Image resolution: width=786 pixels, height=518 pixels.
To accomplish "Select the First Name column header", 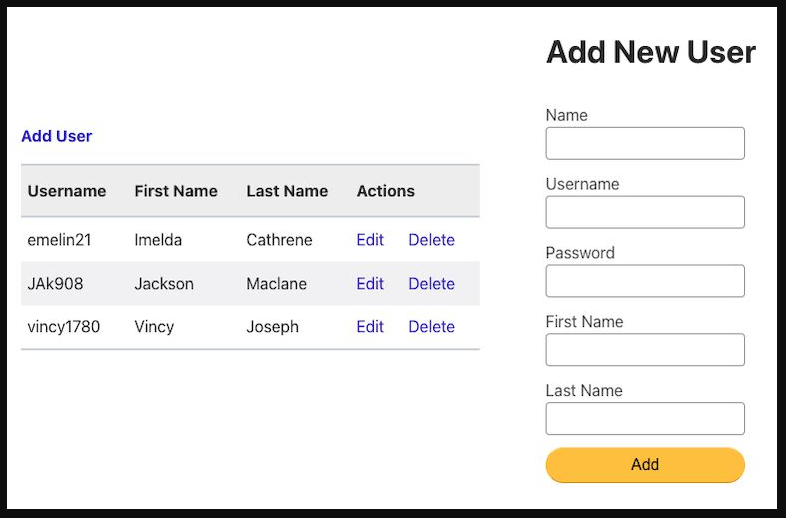I will 176,191.
